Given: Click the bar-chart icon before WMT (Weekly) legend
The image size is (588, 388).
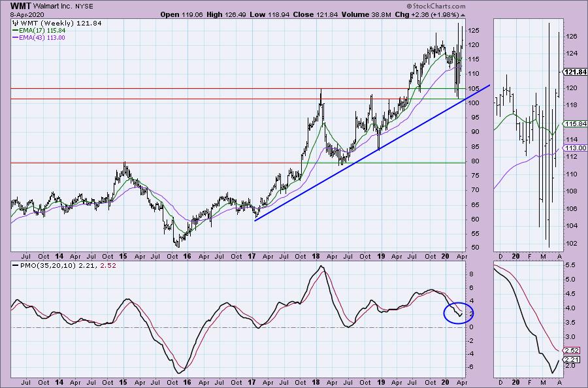Looking at the screenshot, I should pyautogui.click(x=16, y=24).
